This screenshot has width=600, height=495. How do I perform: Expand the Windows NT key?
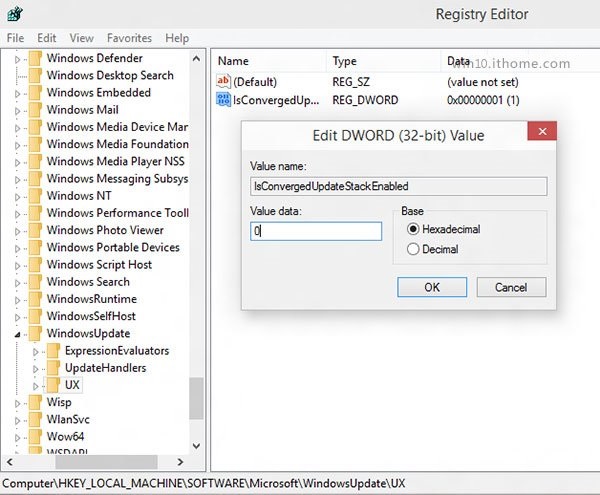tap(17, 197)
